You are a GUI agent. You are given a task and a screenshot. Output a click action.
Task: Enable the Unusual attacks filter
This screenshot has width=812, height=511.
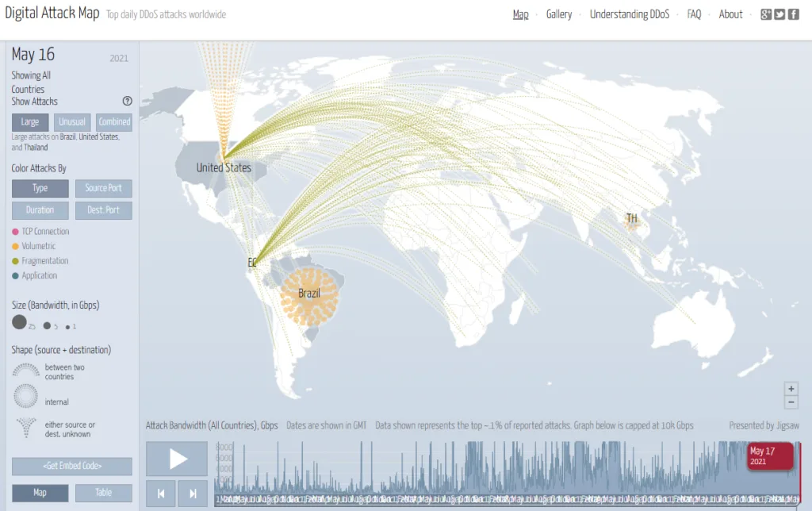72,121
